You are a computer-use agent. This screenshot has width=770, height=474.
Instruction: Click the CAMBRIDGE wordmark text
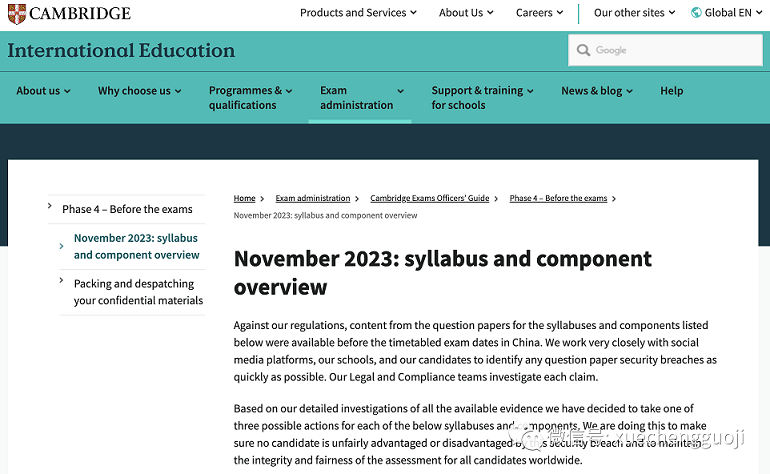[80, 13]
